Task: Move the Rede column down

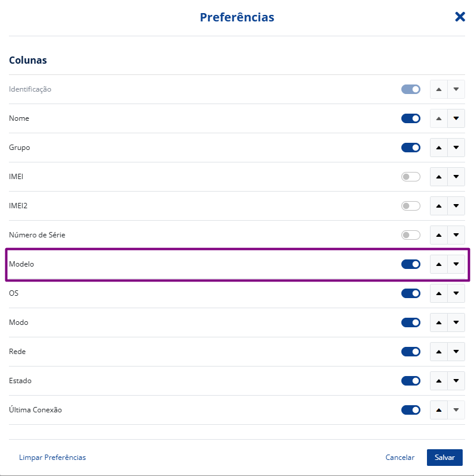Action: tap(456, 352)
